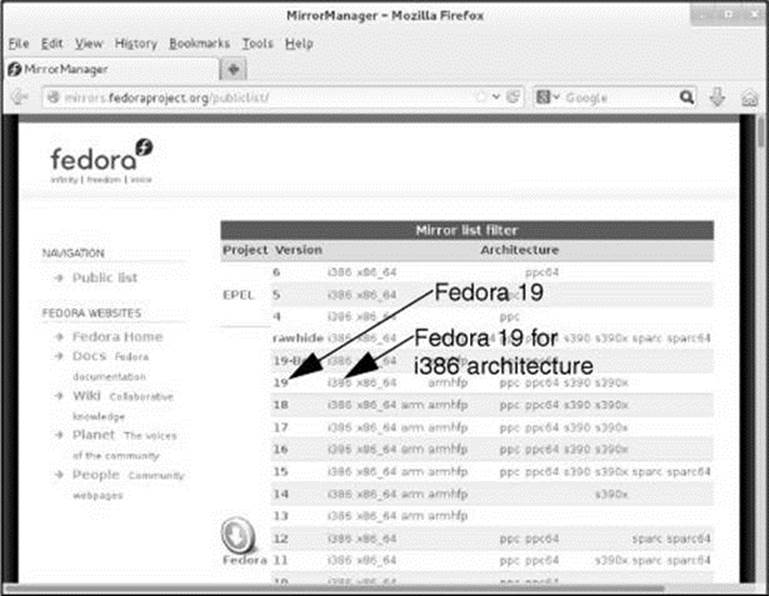Select Fedora version 14

pyautogui.click(x=281, y=494)
